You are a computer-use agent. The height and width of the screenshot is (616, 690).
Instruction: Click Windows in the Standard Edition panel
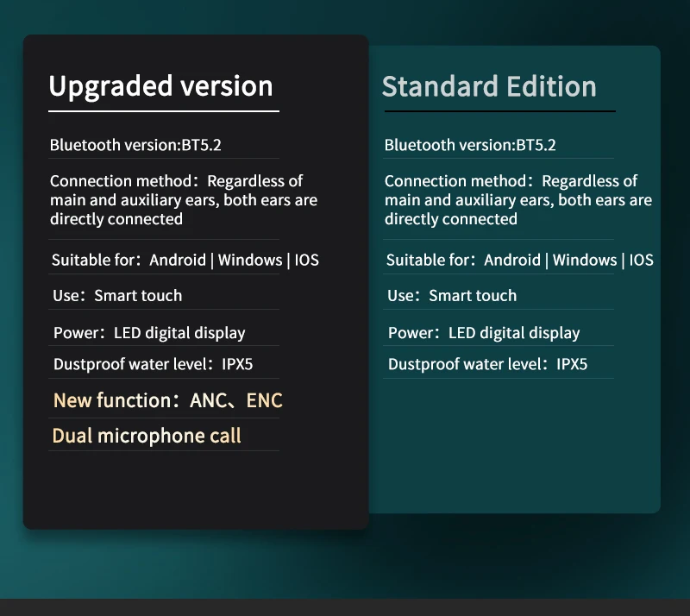tap(585, 260)
